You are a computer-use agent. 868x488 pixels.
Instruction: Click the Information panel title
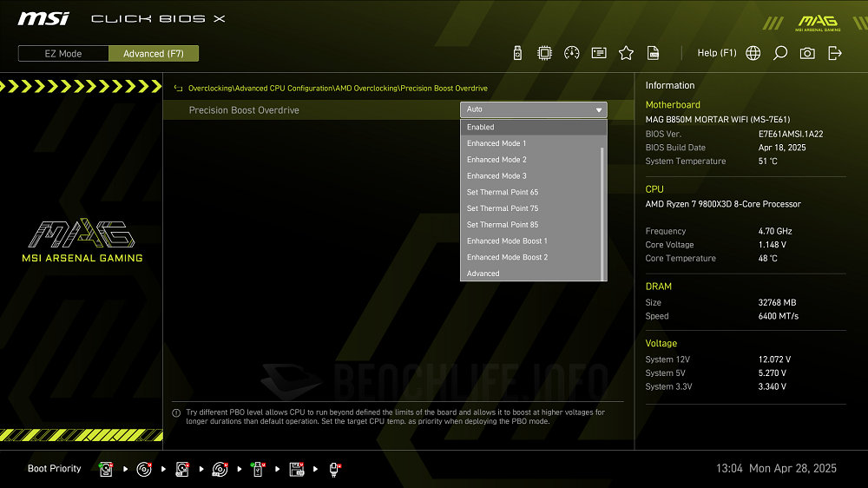670,85
